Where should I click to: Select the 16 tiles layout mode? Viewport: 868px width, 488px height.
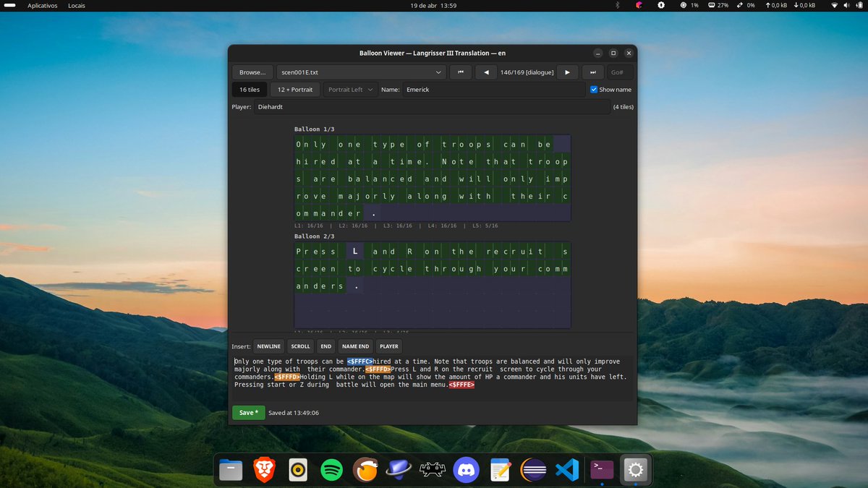(x=249, y=90)
